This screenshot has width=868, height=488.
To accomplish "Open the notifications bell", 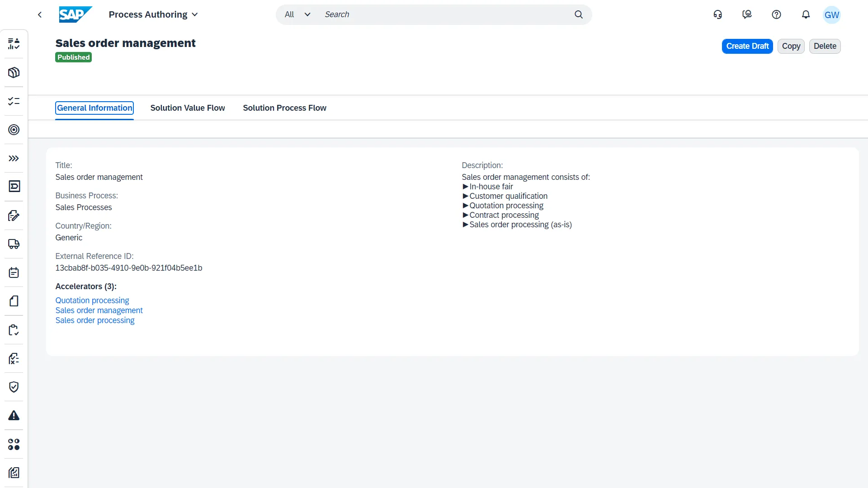I will (806, 14).
